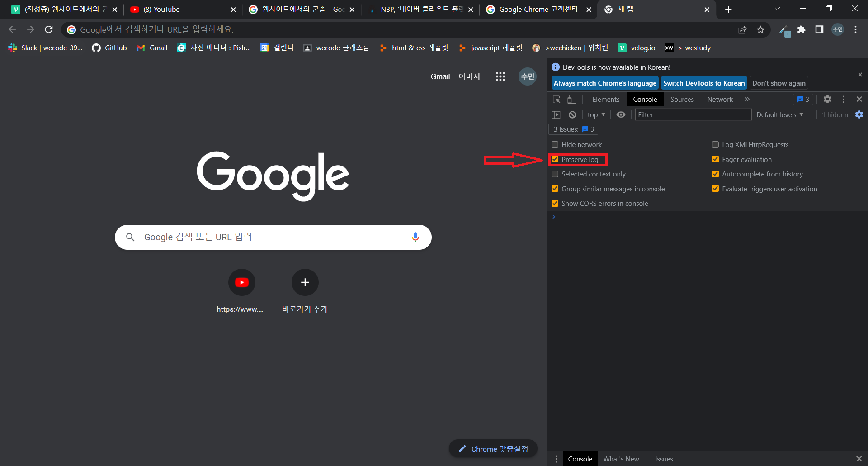Click Don't show again button
This screenshot has height=466, width=868.
coord(778,83)
